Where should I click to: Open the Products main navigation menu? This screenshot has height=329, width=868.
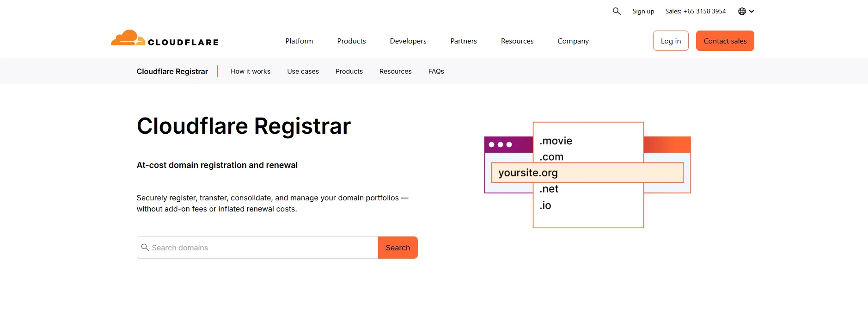351,41
